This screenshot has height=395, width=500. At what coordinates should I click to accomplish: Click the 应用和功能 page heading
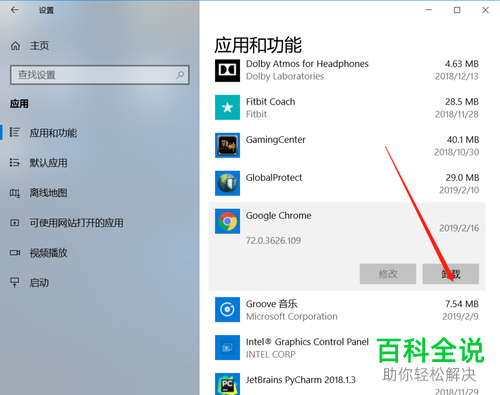click(258, 45)
